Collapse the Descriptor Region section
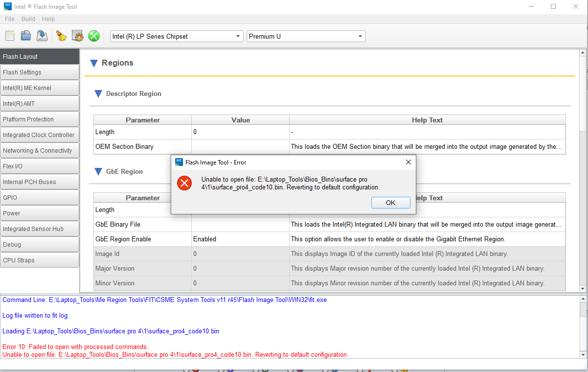Image resolution: width=588 pixels, height=372 pixels. (x=98, y=94)
